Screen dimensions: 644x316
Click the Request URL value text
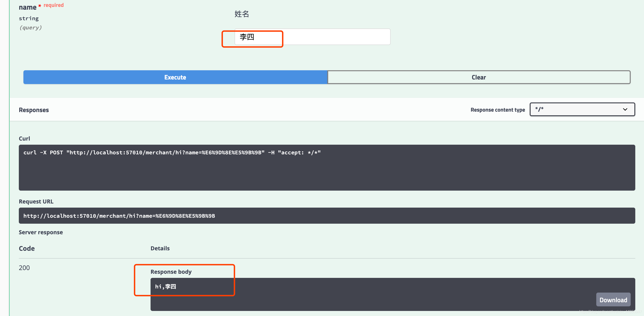click(x=119, y=216)
